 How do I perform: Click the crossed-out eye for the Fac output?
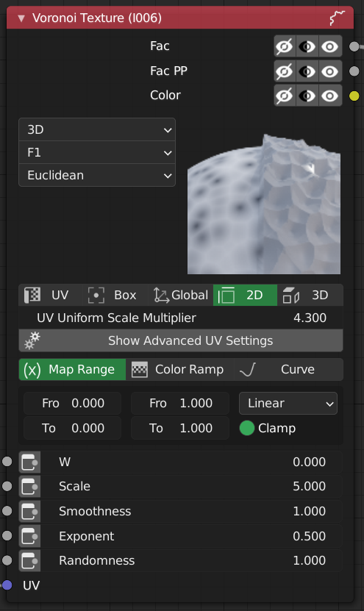click(285, 46)
